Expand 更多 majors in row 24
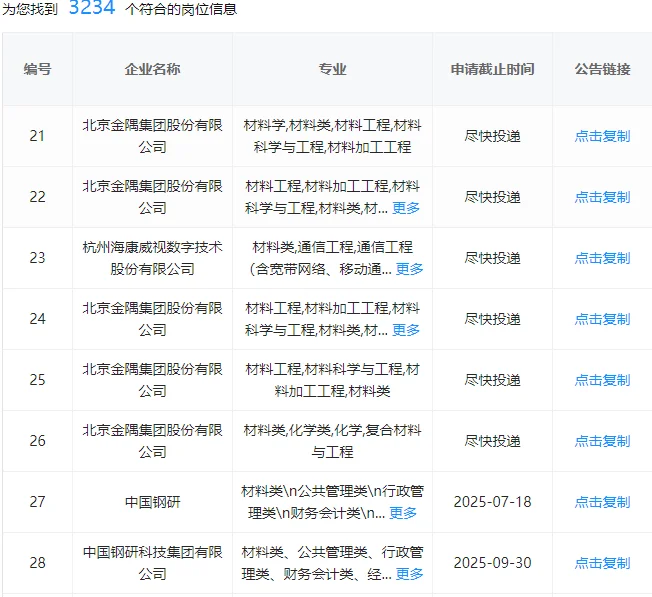This screenshot has width=652, height=597. click(406, 330)
